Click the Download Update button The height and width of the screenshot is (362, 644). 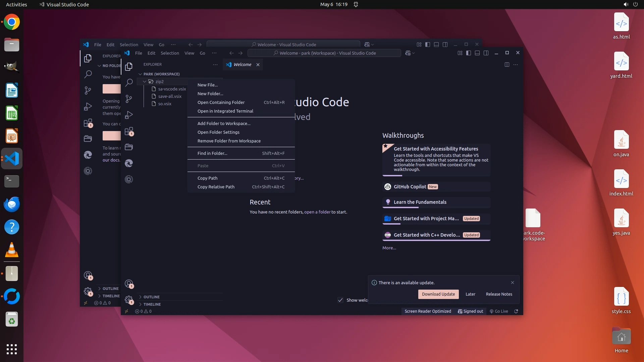pos(438,294)
